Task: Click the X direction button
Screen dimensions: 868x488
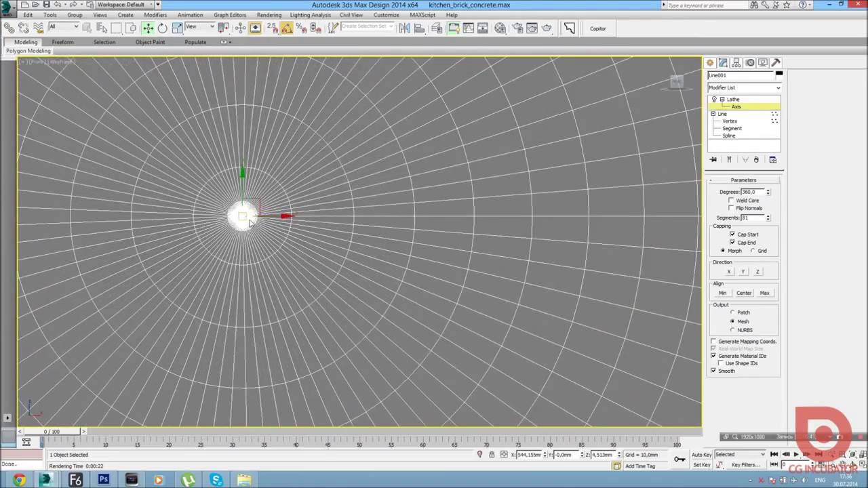Action: pyautogui.click(x=729, y=272)
